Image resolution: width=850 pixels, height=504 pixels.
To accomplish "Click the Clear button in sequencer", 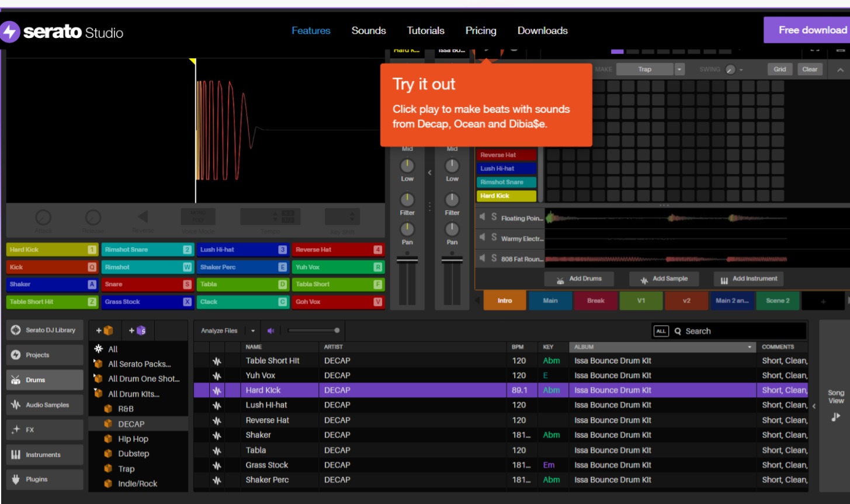I will [810, 69].
